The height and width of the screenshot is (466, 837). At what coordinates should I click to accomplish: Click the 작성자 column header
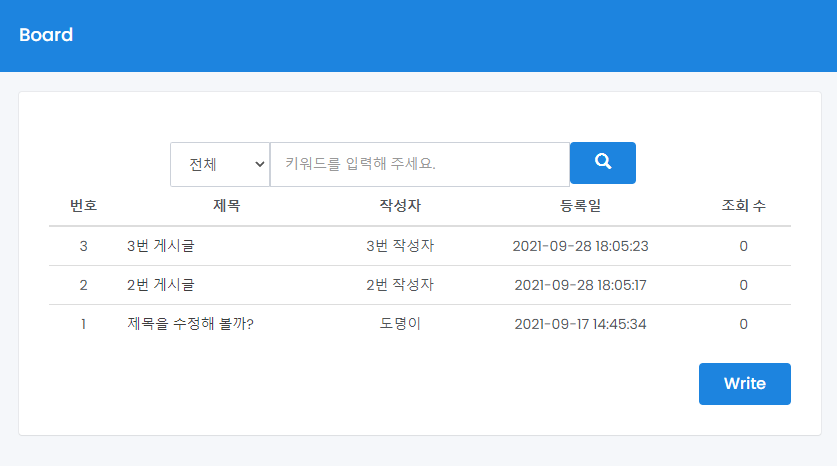pyautogui.click(x=400, y=206)
